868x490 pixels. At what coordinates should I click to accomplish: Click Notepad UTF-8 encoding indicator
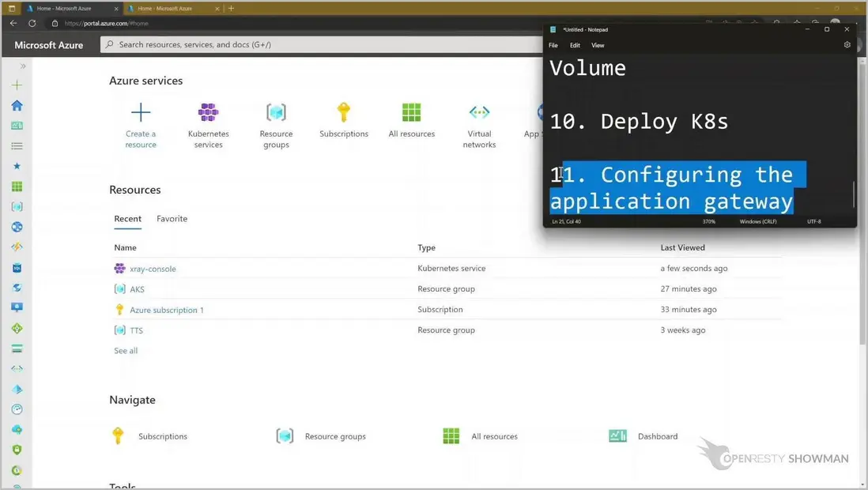click(x=813, y=221)
